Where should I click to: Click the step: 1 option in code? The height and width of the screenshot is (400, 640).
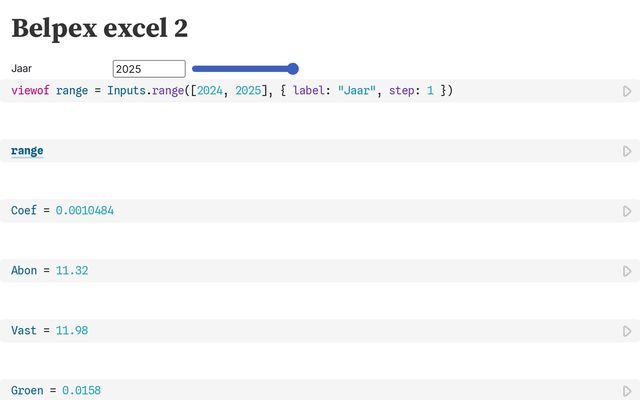point(411,91)
